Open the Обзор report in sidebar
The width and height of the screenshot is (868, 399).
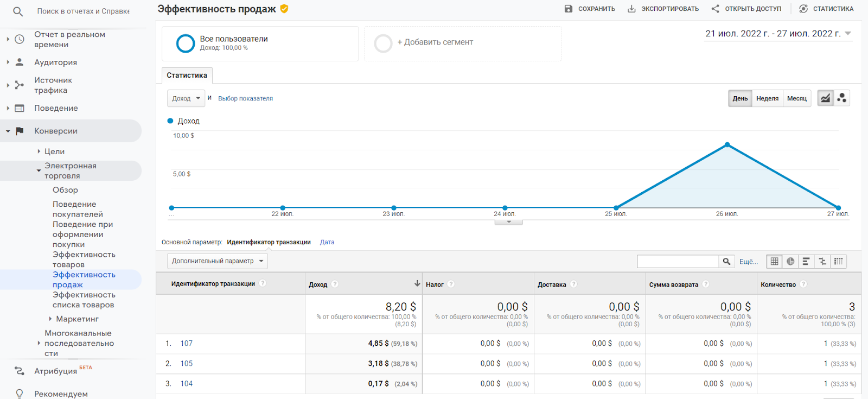click(65, 190)
